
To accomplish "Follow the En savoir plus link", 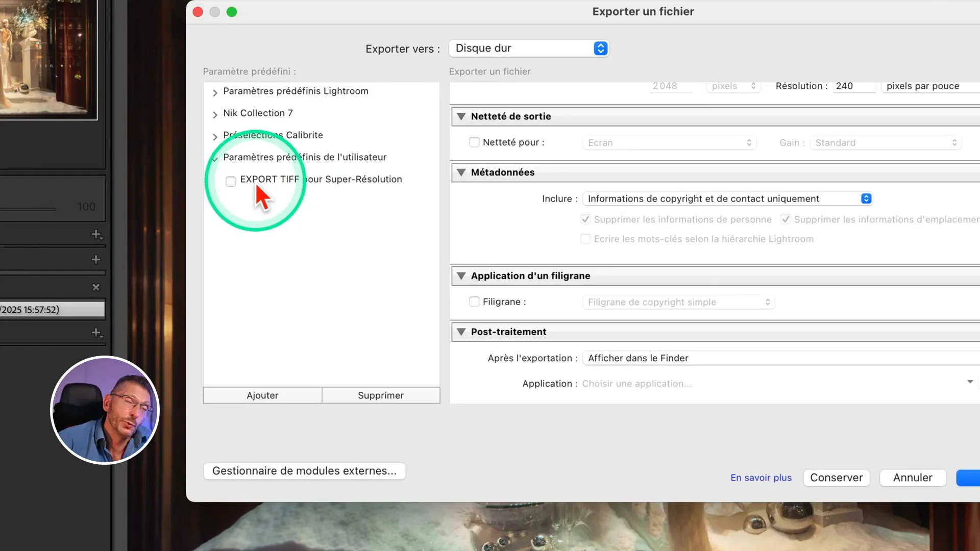I will pos(761,478).
